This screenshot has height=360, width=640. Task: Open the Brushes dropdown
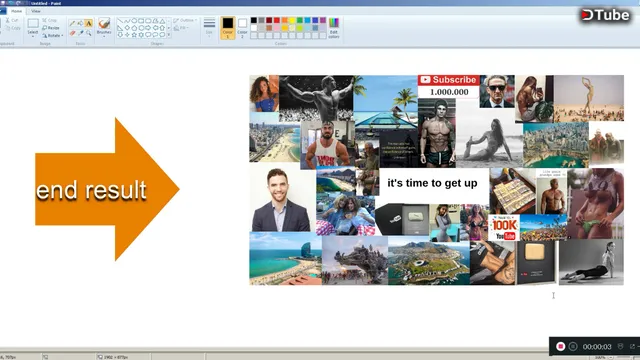click(104, 28)
